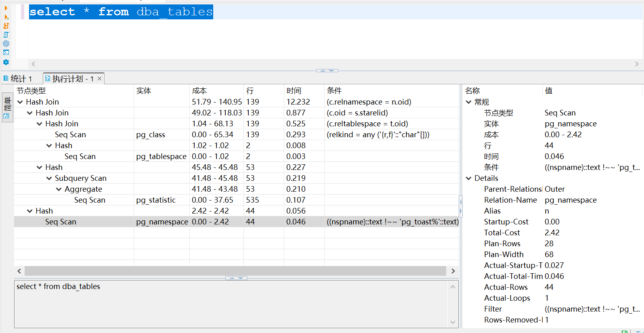Open the editor settings gear icon
This screenshot has width=644, height=333.
[x=6, y=62]
